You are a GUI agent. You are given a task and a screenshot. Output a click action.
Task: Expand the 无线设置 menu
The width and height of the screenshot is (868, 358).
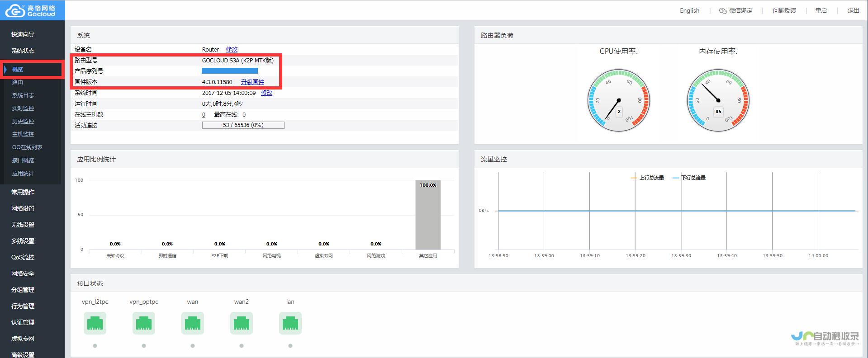tap(23, 225)
